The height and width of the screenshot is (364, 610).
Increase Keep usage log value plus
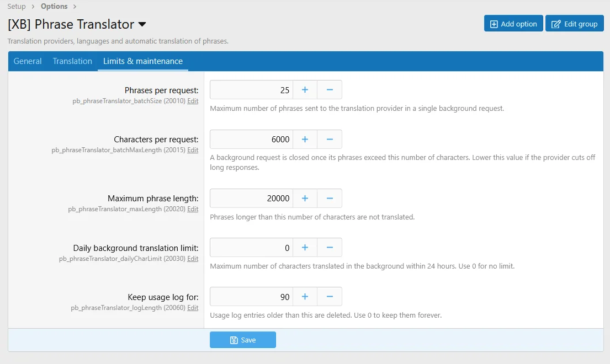pyautogui.click(x=305, y=296)
